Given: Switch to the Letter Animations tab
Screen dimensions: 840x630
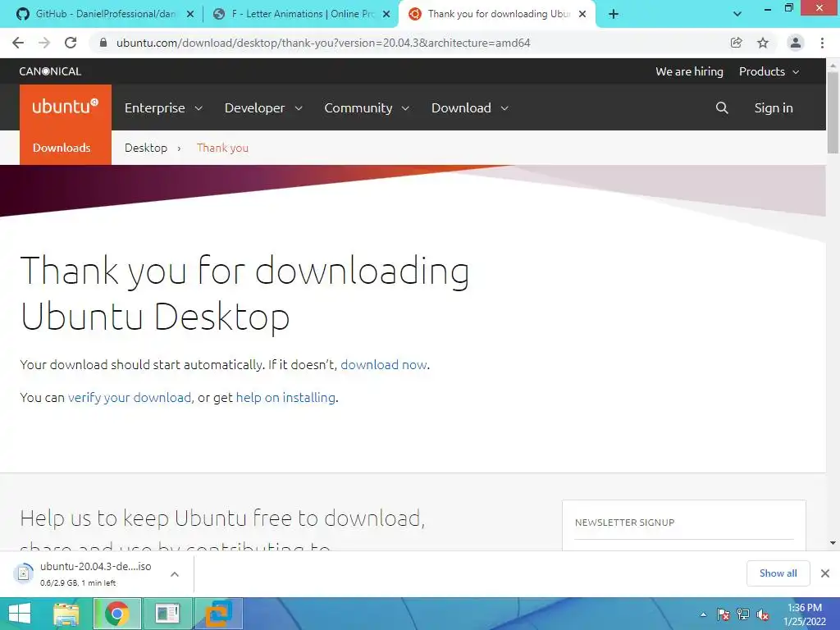Looking at the screenshot, I should coord(302,14).
